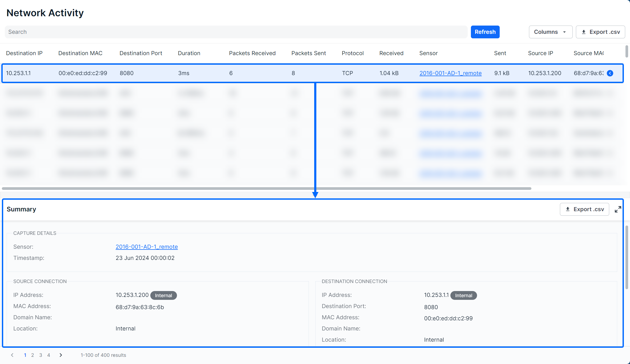Sort by Packets Received column header
The image size is (630, 364).
pyautogui.click(x=252, y=53)
